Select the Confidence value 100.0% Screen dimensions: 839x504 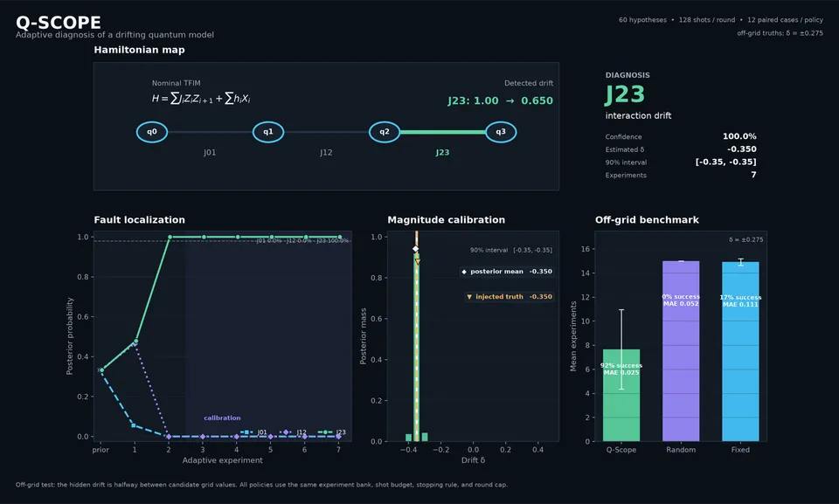[739, 136]
